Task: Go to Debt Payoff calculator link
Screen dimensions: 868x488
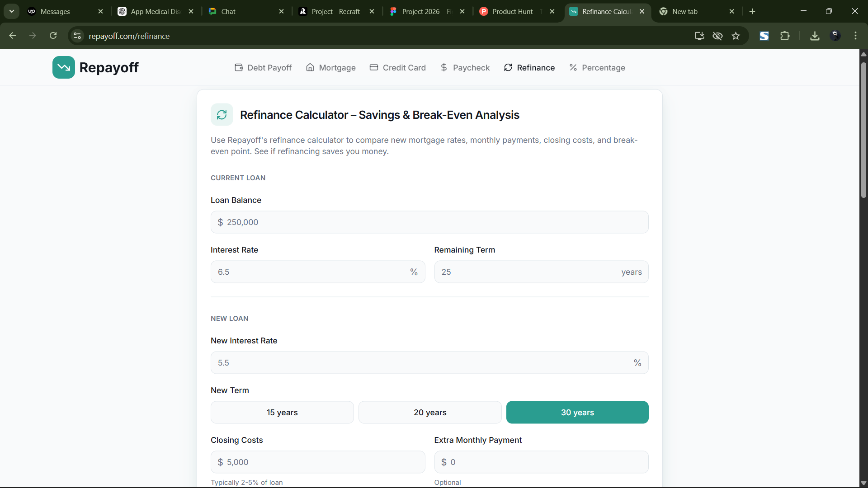Action: click(x=263, y=67)
